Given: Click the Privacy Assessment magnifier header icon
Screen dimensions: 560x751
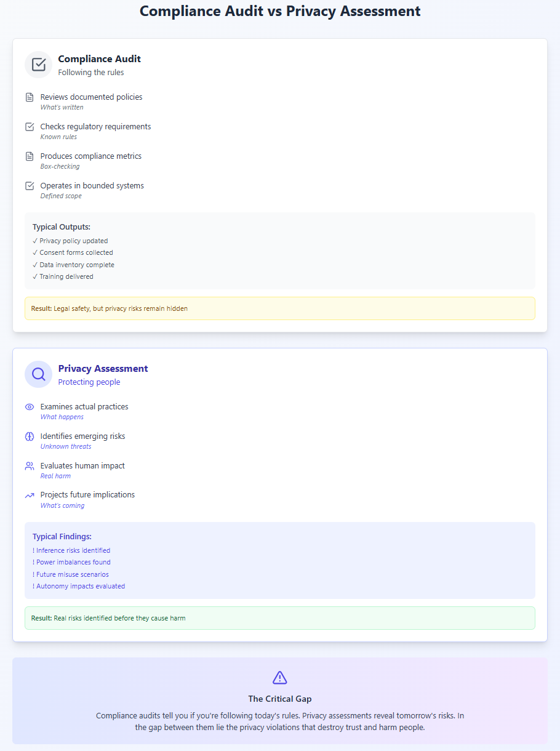Looking at the screenshot, I should pyautogui.click(x=39, y=374).
